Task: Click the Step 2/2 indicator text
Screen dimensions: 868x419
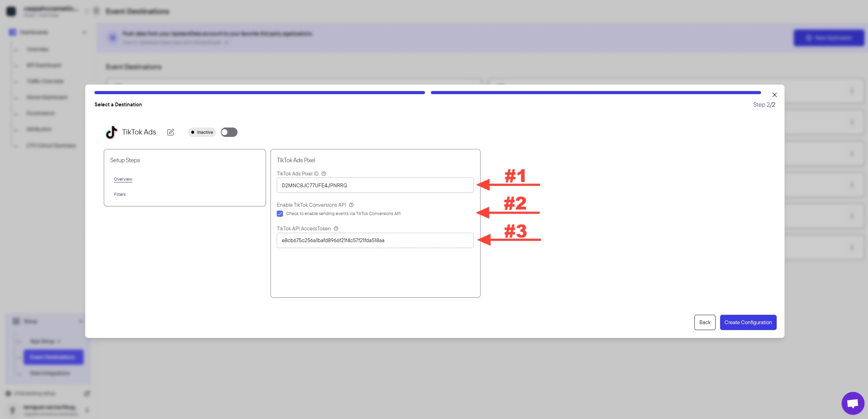Action: point(764,105)
